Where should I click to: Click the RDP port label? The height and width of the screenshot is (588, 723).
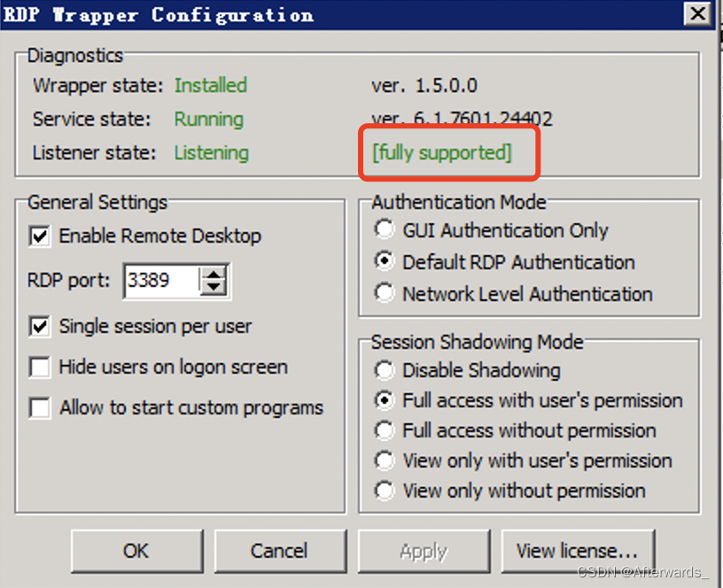69,280
